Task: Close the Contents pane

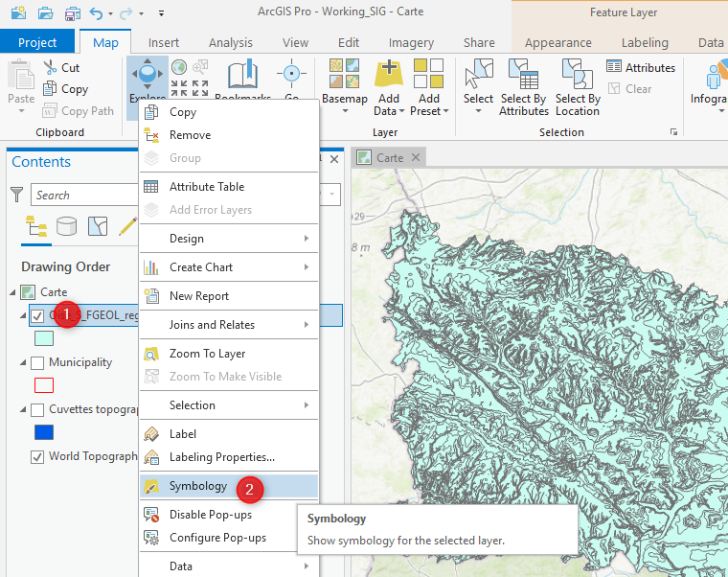Action: click(333, 159)
